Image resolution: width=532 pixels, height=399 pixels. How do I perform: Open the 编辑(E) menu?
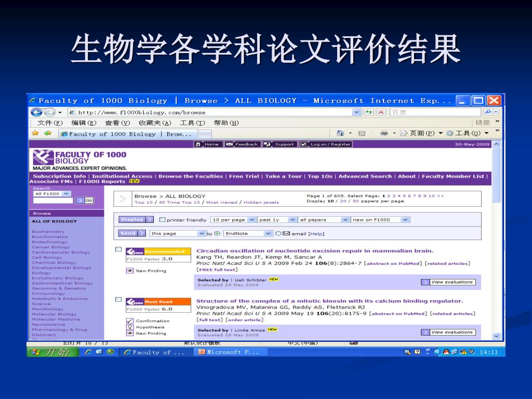click(x=84, y=123)
